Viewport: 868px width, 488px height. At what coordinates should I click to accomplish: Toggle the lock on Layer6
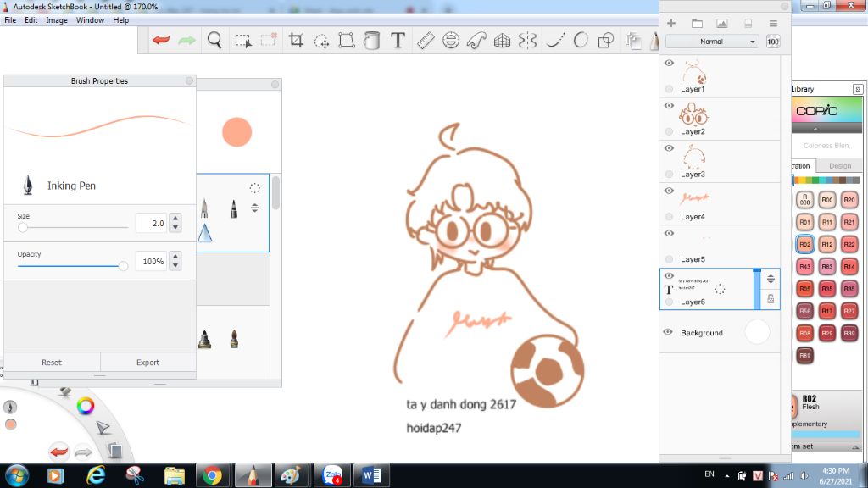771,299
